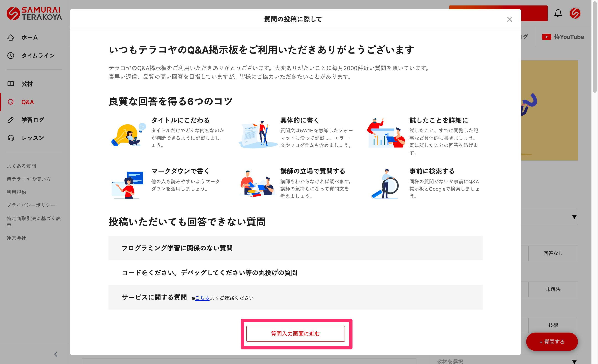Click the pencil icon for 学習ログ

click(11, 120)
